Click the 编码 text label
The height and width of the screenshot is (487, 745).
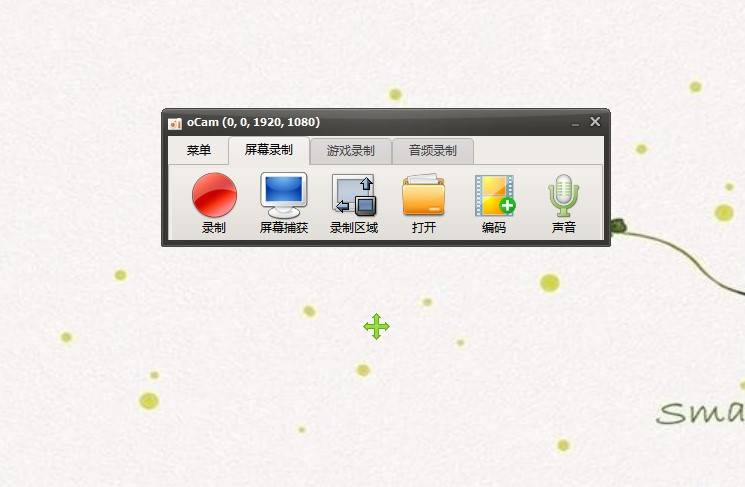pos(494,228)
